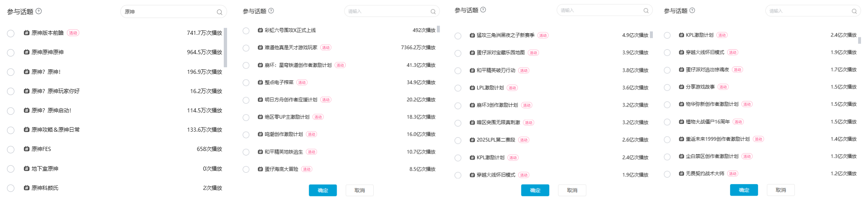Click the hashtag icon beside LPL激励计划
The width and height of the screenshot is (868, 201).
[x=472, y=88]
